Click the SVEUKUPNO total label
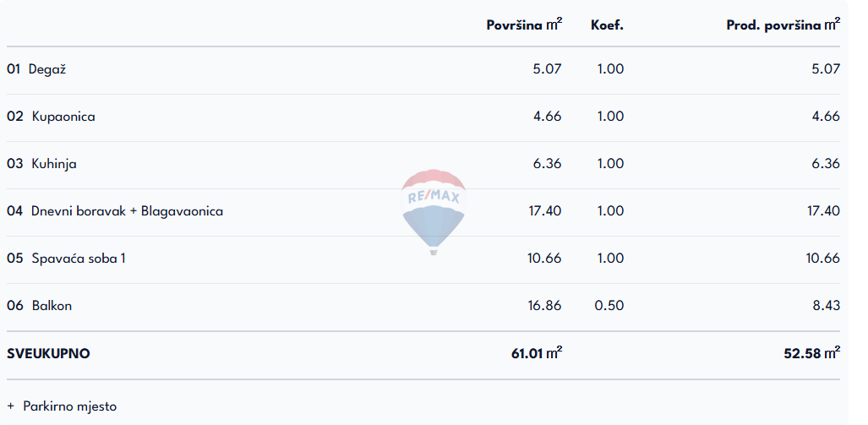Screen dimensions: 868x425 click(x=48, y=354)
